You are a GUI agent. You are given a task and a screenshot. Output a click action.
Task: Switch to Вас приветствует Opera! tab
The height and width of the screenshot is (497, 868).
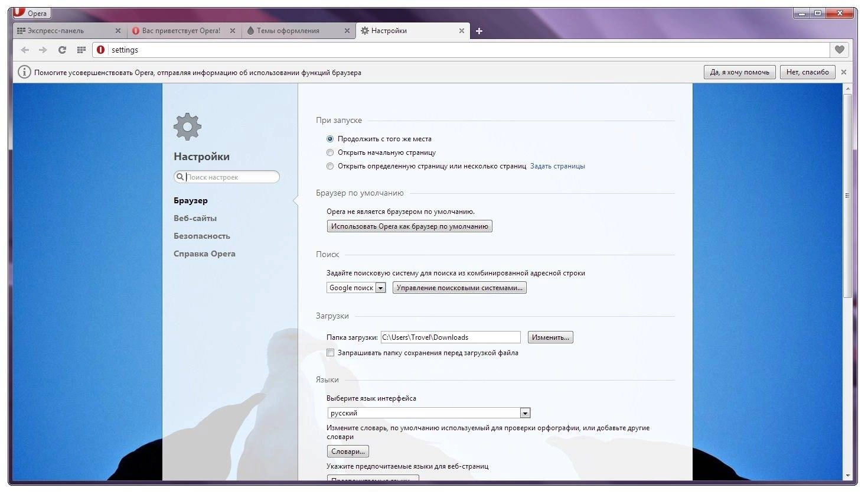click(x=184, y=31)
